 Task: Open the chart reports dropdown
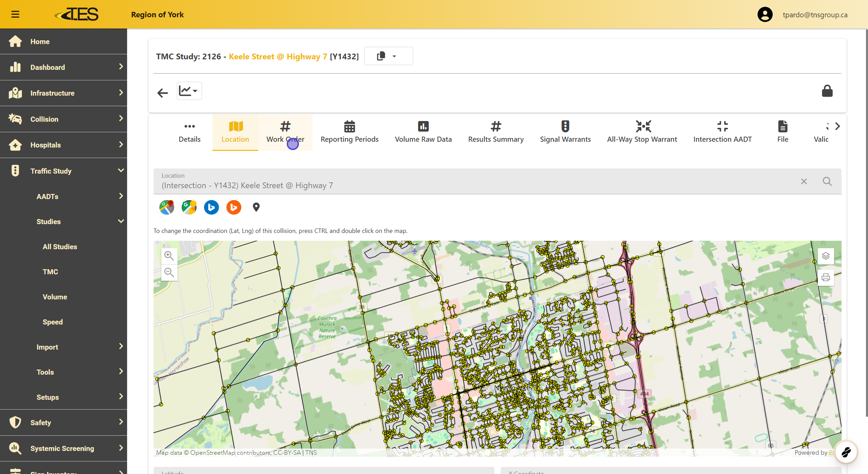[189, 91]
